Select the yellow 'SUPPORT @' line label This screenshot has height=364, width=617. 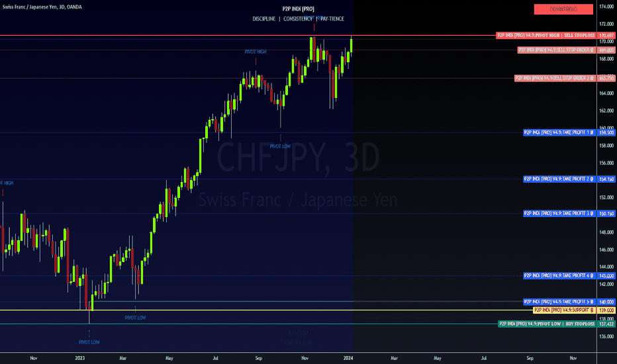click(x=564, y=310)
